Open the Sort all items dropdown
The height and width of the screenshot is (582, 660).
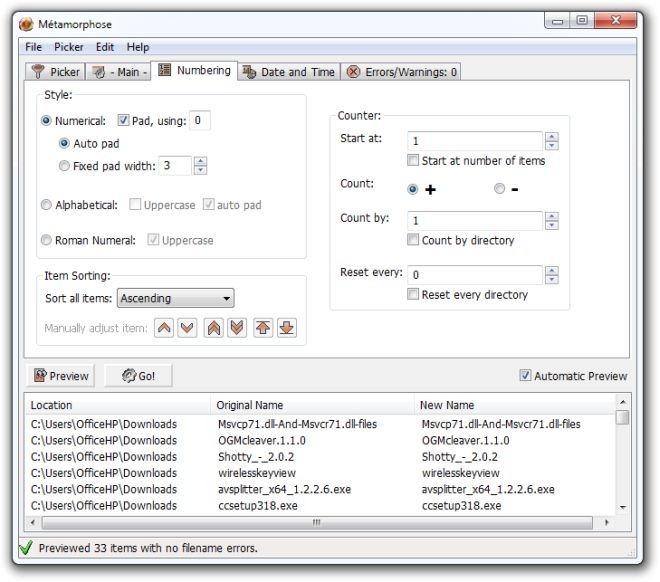[x=175, y=298]
